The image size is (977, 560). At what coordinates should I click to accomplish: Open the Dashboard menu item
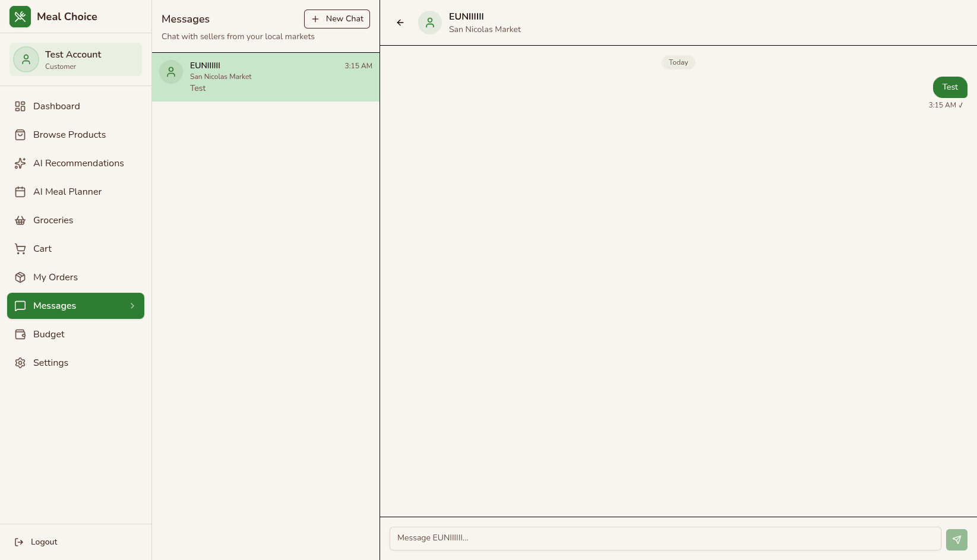coord(56,106)
